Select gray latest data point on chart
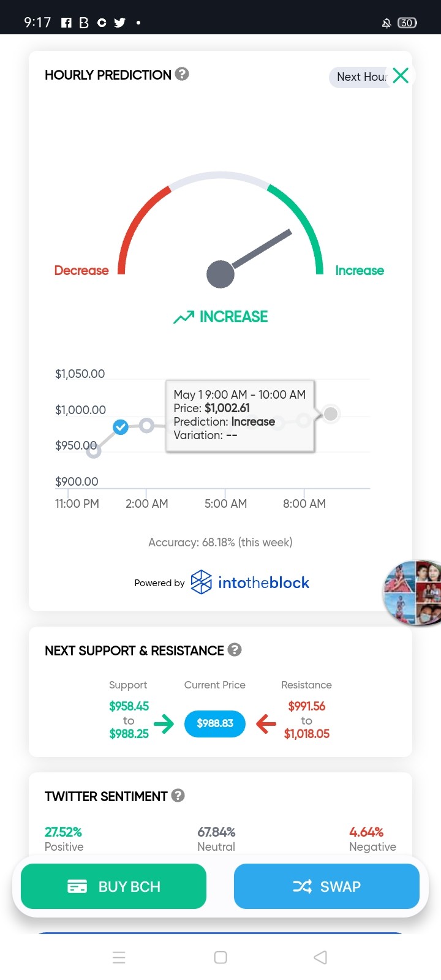441x980 pixels. tap(331, 414)
